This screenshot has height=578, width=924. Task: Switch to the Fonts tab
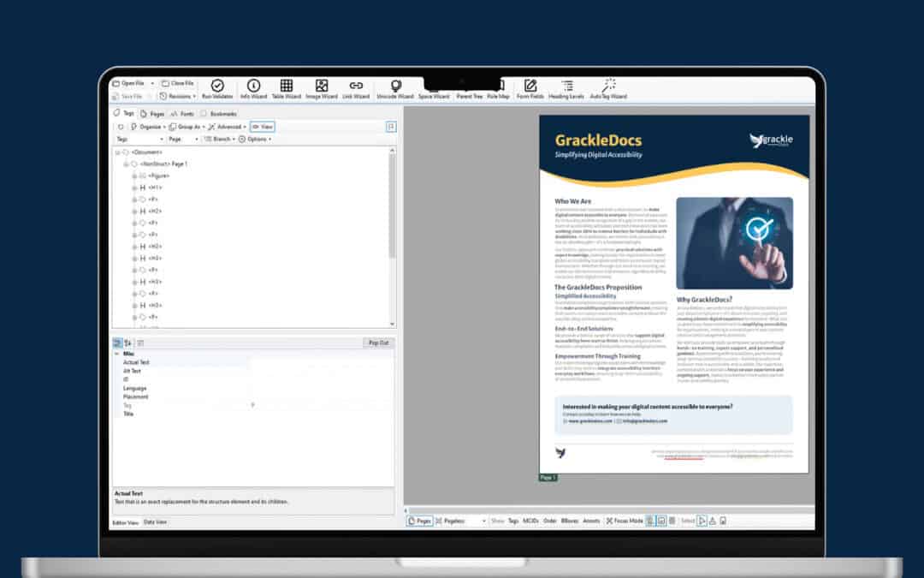[182, 113]
